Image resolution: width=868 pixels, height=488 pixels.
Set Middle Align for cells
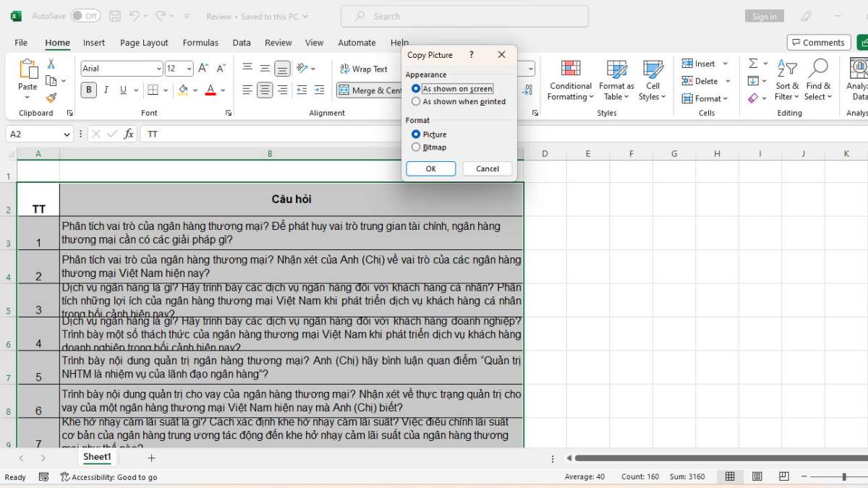(x=265, y=69)
